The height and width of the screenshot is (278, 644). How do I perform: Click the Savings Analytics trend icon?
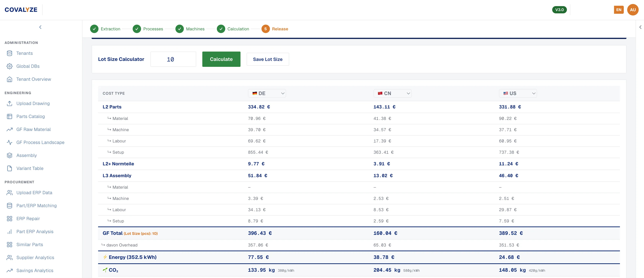click(x=10, y=271)
